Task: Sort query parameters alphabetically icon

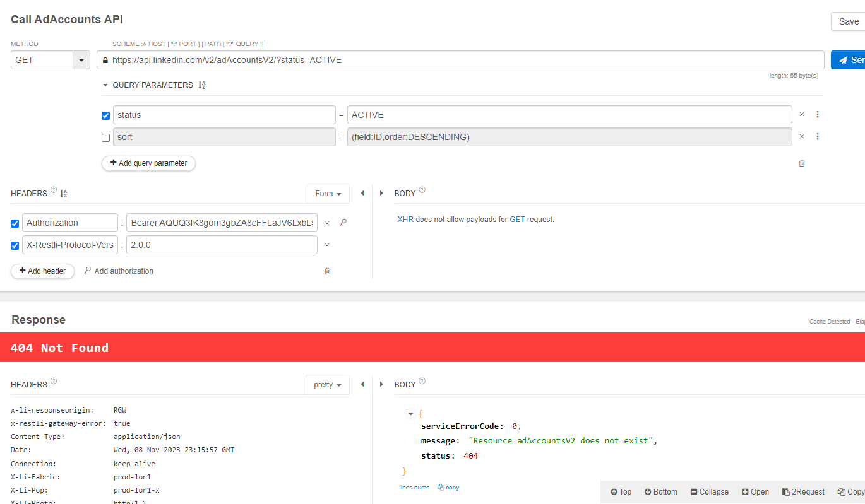Action: point(202,85)
